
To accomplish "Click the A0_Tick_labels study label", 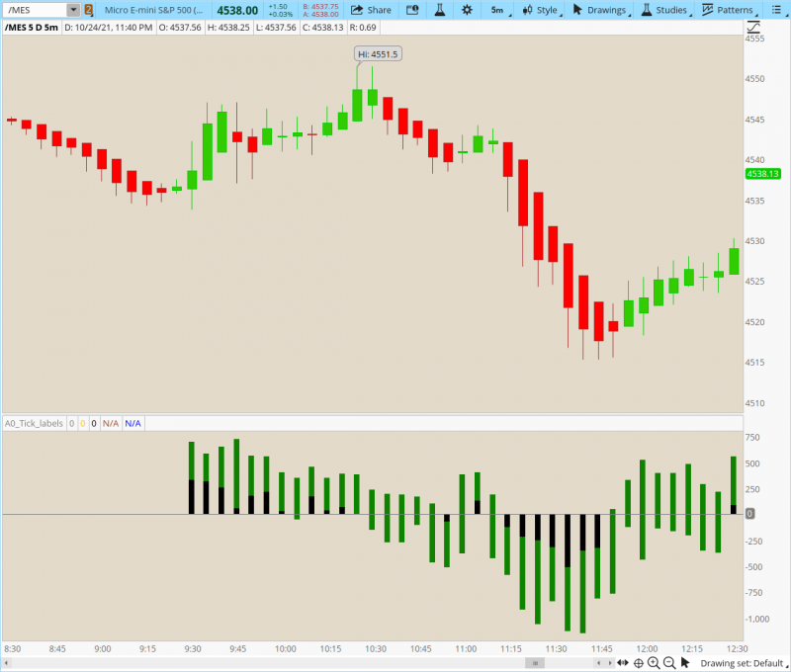I will [35, 424].
